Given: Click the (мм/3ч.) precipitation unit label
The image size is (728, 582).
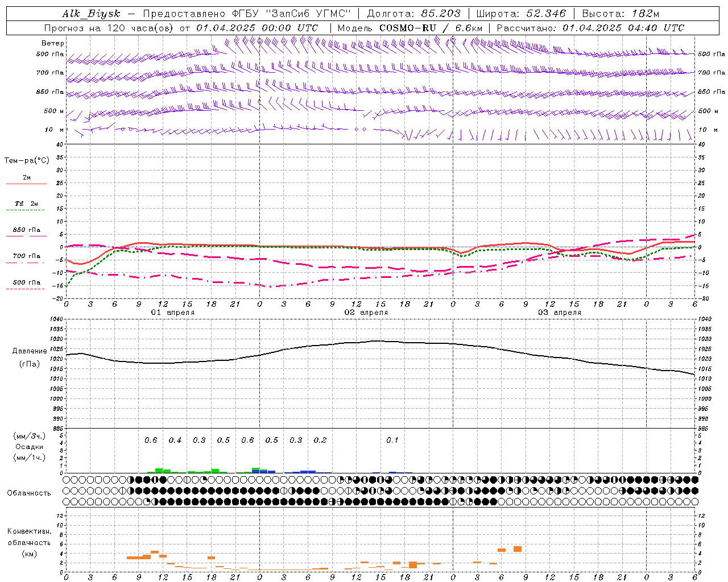Looking at the screenshot, I should pyautogui.click(x=29, y=436).
